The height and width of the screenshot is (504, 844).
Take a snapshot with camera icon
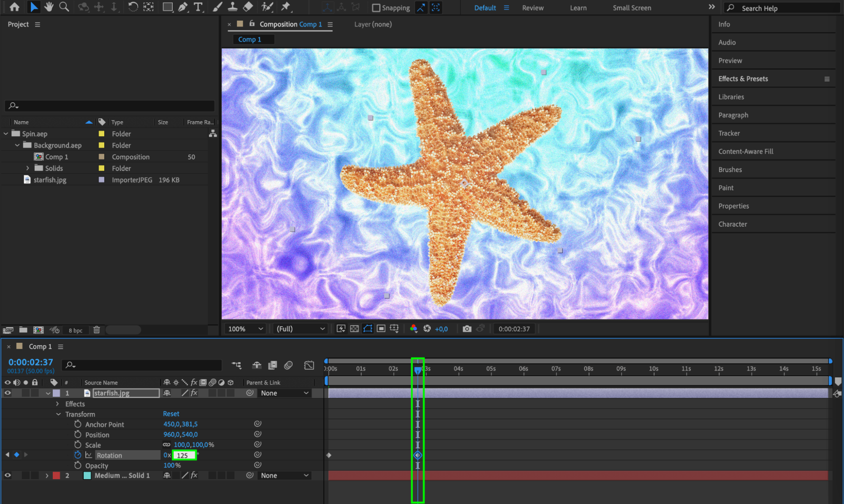(x=467, y=329)
